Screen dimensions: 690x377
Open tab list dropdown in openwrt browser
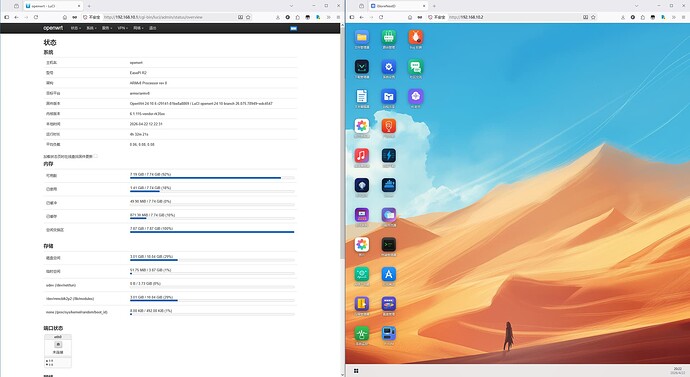291,6
